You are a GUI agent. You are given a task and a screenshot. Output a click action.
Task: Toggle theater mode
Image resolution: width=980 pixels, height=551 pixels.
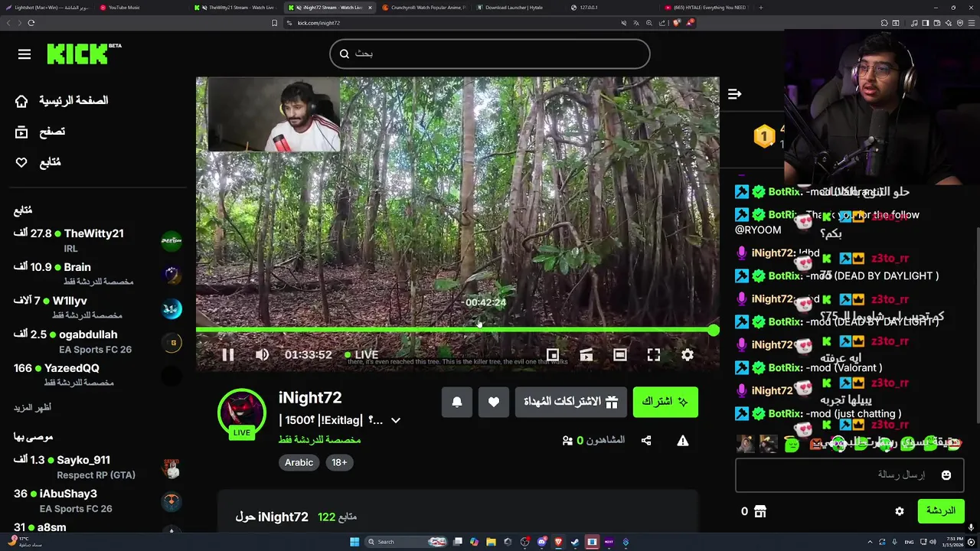(x=619, y=354)
